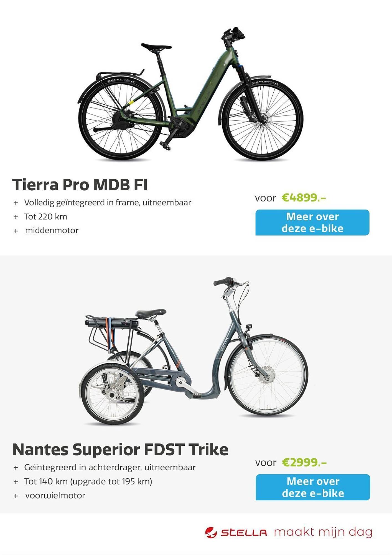Click the €4899.- price

(x=304, y=198)
